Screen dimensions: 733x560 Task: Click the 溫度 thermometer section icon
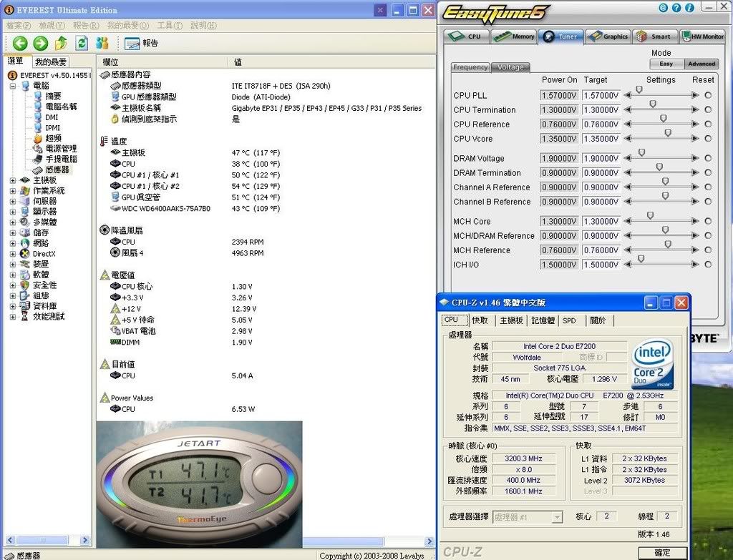coord(105,141)
